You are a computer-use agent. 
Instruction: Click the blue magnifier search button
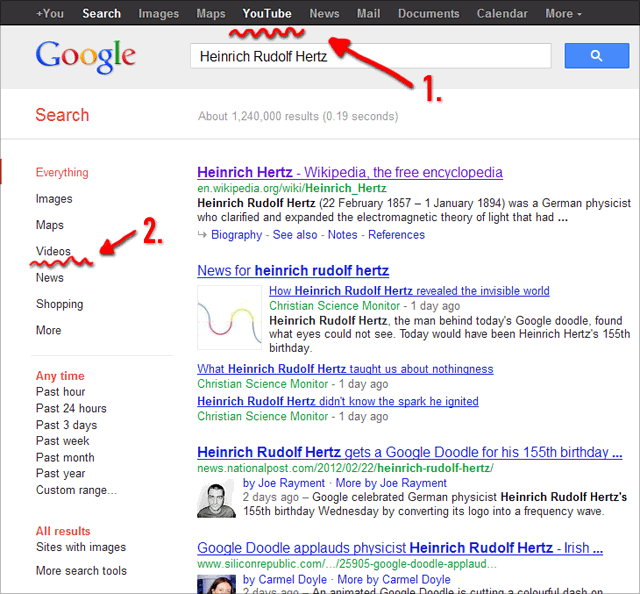(x=596, y=56)
